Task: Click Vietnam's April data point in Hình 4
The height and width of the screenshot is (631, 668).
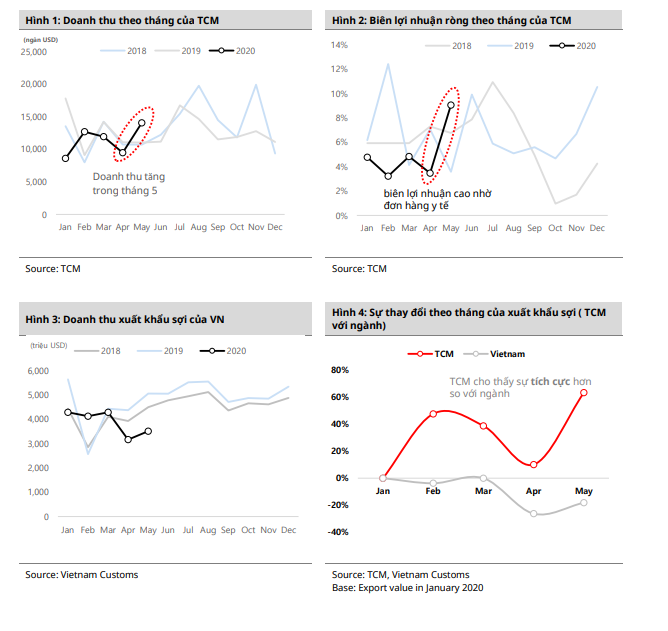Action: tap(534, 514)
